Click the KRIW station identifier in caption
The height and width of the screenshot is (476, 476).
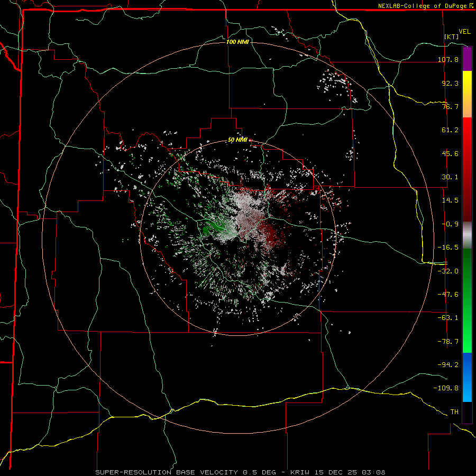300,472
